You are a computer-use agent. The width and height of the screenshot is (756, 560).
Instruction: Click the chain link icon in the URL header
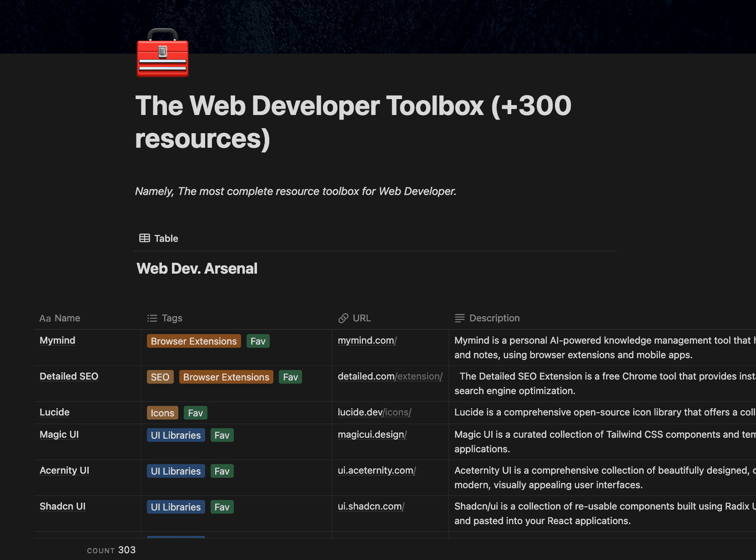pos(343,318)
